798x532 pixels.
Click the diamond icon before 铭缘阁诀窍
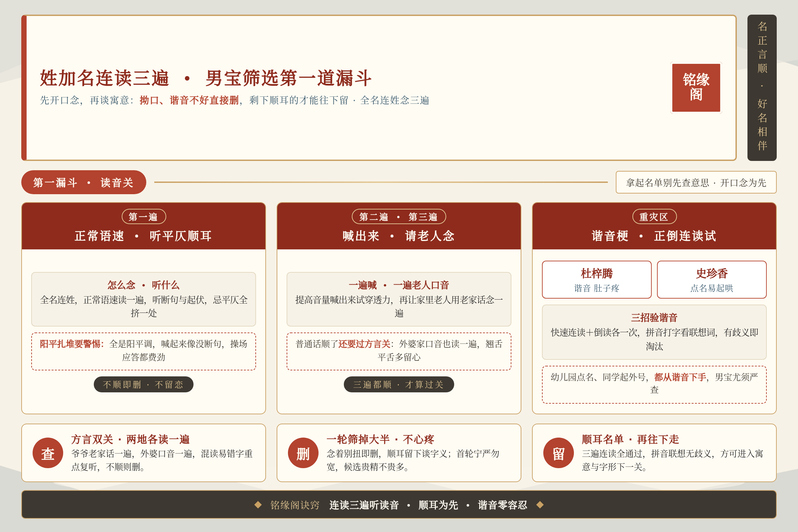pyautogui.click(x=258, y=504)
